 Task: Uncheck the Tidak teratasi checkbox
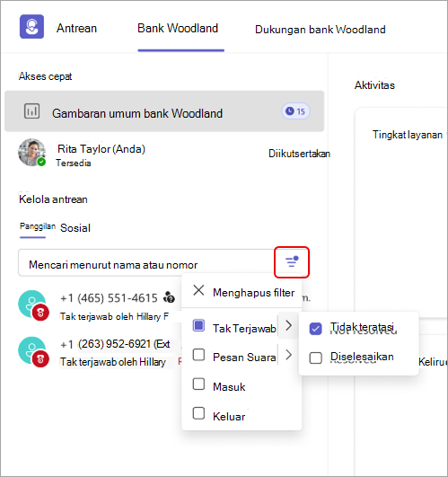click(315, 329)
